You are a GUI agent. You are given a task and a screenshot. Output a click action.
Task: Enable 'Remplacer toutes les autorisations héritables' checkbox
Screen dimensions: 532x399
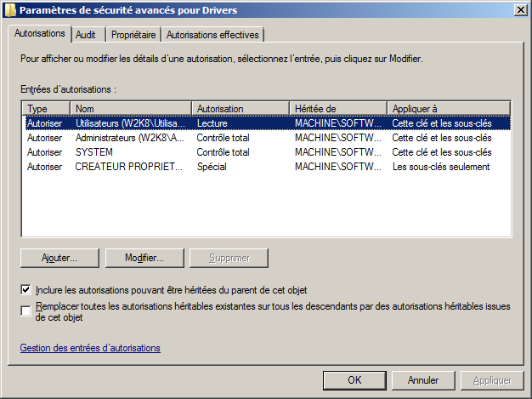click(26, 311)
